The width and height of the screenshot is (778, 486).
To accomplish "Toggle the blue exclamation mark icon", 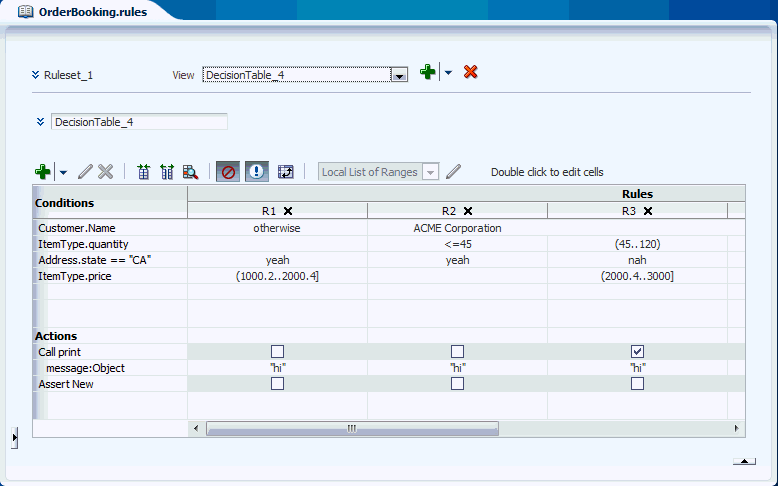I will (257, 172).
